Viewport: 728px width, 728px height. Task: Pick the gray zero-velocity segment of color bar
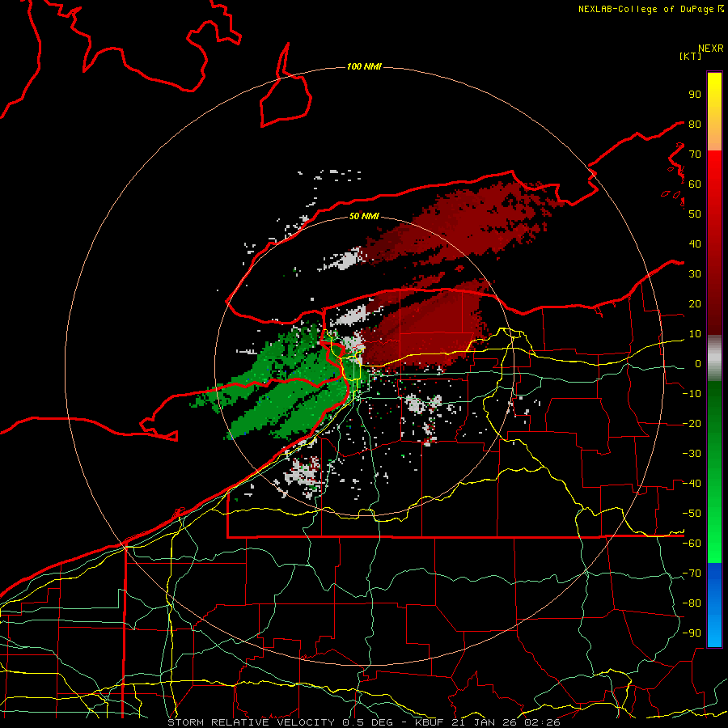point(714,358)
